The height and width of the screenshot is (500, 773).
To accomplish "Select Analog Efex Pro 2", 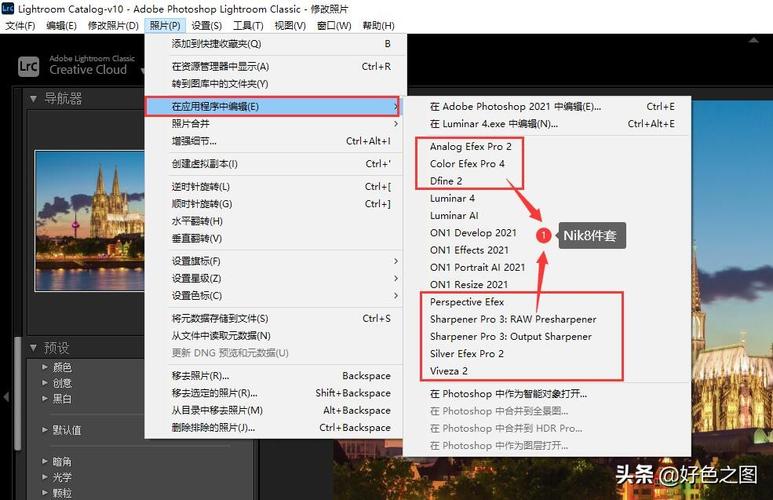I will click(547, 146).
